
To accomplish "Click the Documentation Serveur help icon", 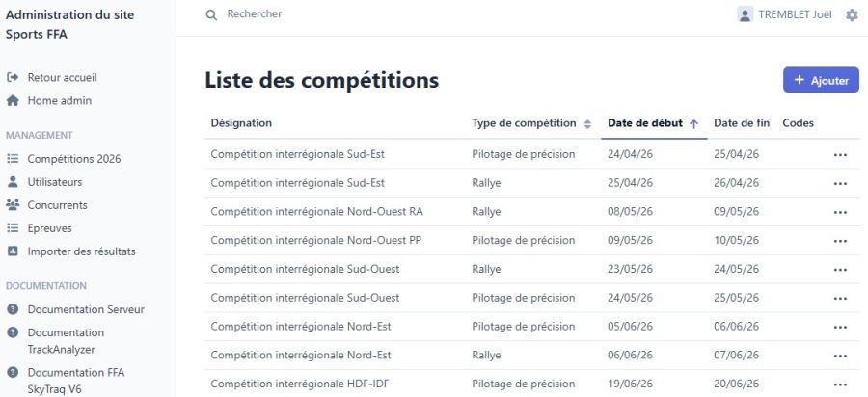I will pos(13,309).
